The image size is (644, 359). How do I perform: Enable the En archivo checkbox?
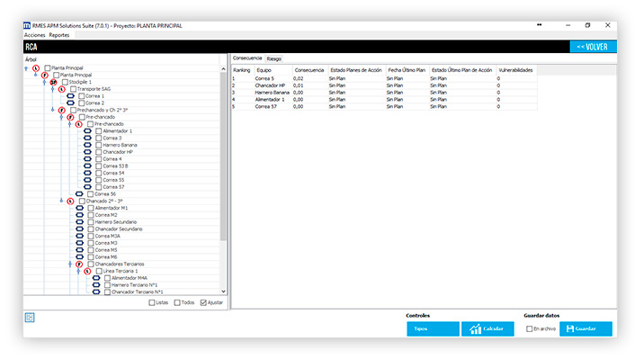[530, 329]
